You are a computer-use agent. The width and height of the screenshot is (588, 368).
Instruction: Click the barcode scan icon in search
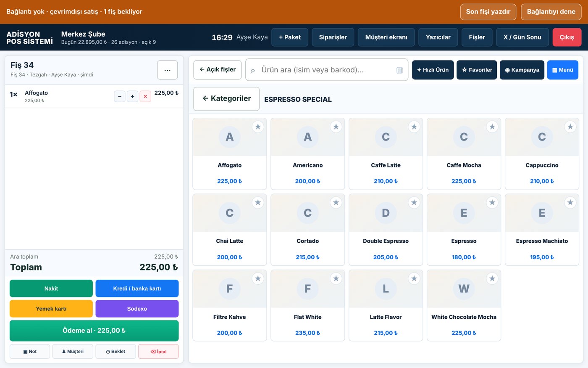[399, 70]
